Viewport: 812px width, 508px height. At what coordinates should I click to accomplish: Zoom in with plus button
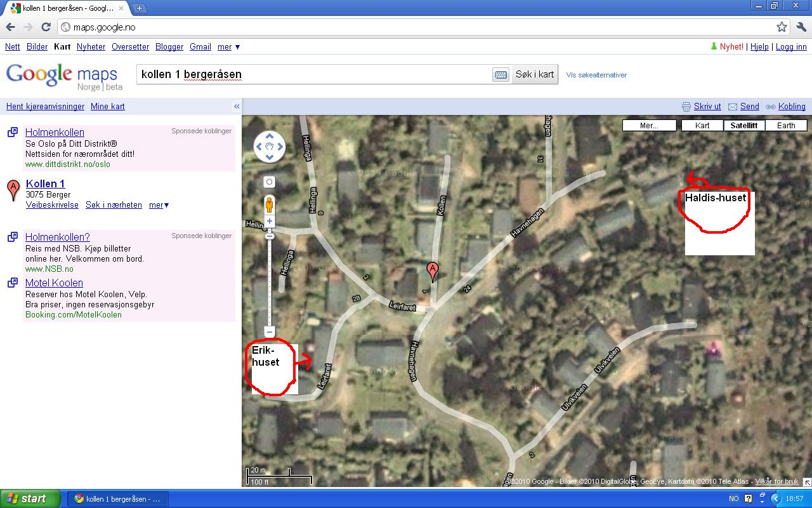(270, 221)
